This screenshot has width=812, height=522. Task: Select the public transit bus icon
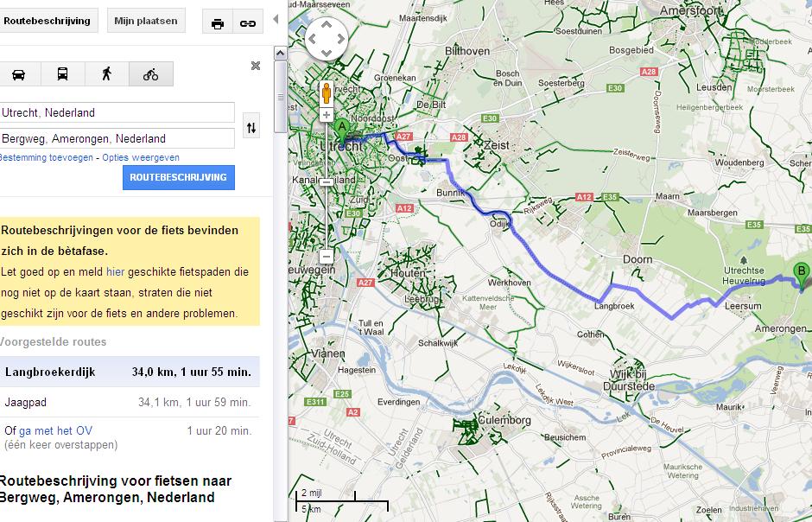click(63, 74)
